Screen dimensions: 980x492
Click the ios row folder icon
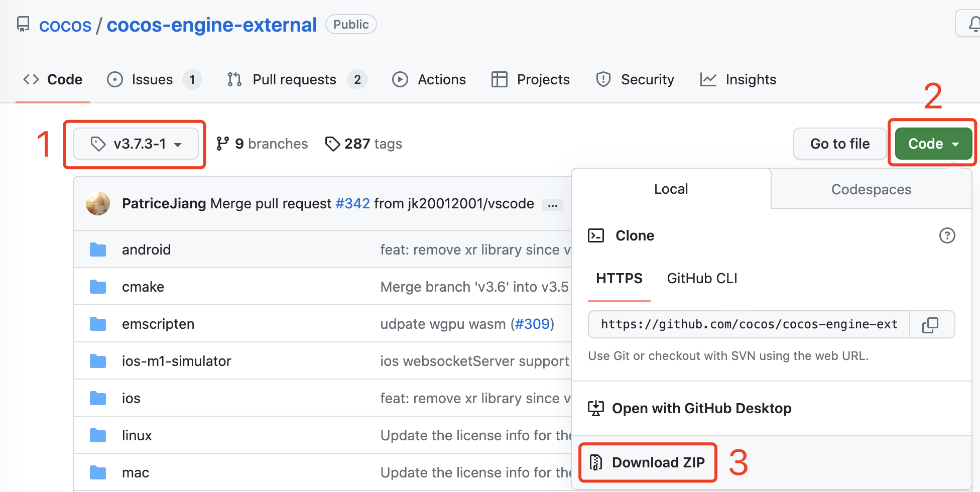coord(98,398)
